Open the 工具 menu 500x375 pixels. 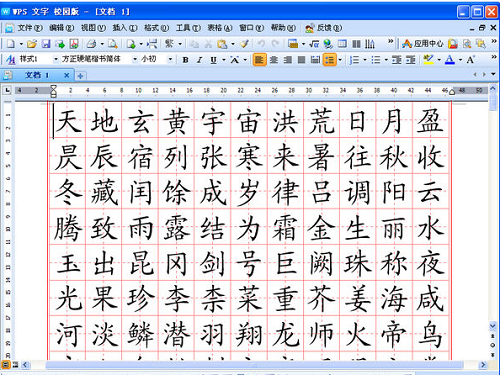click(x=188, y=28)
